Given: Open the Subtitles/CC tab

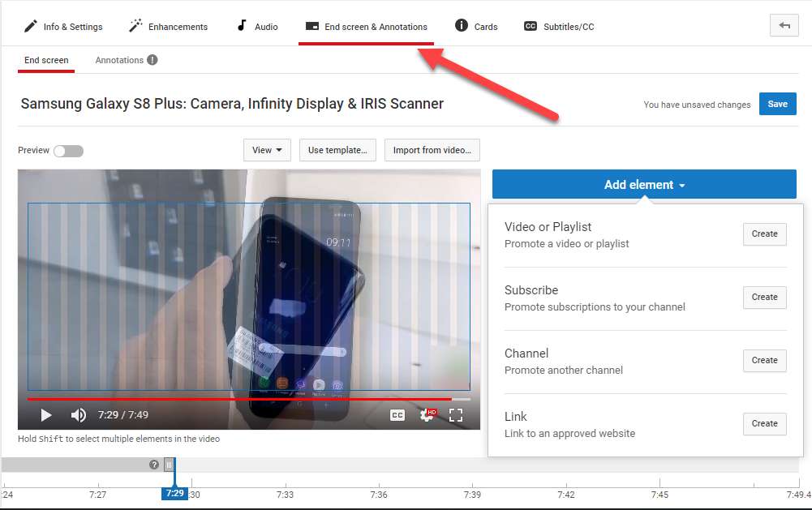Looking at the screenshot, I should (x=559, y=27).
